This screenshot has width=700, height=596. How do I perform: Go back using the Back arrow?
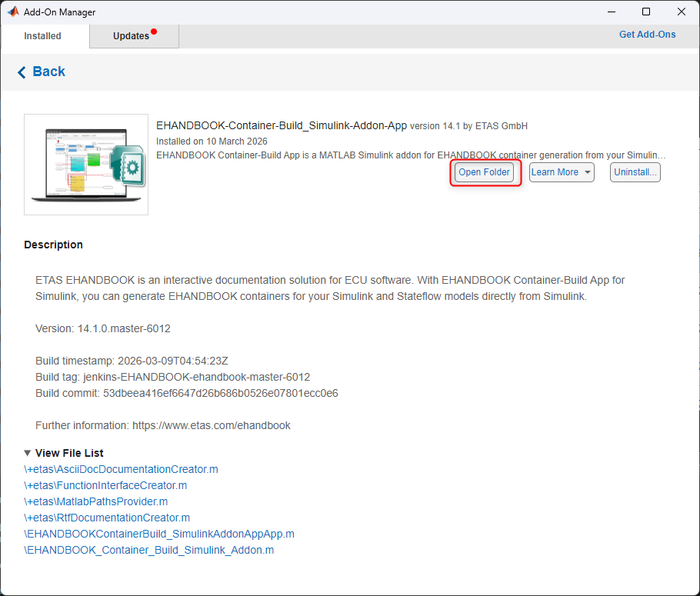(x=22, y=72)
